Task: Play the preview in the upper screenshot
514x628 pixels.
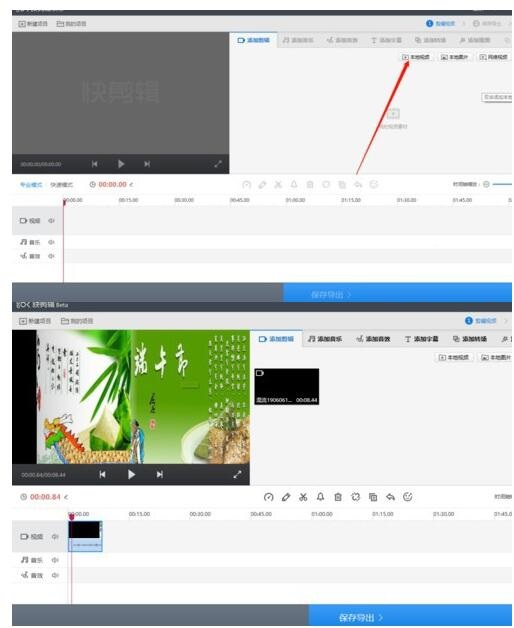Action: pyautogui.click(x=121, y=164)
